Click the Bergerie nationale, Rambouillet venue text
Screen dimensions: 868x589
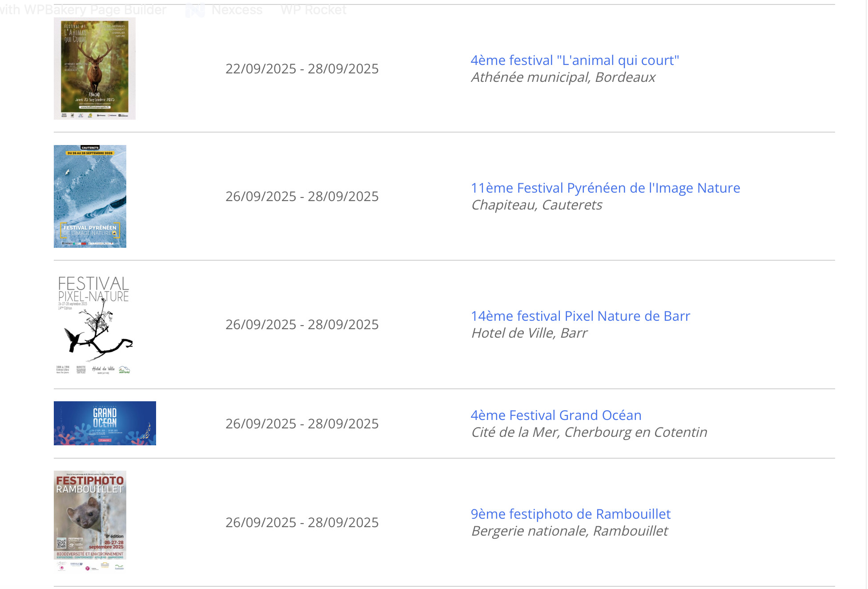(x=569, y=531)
